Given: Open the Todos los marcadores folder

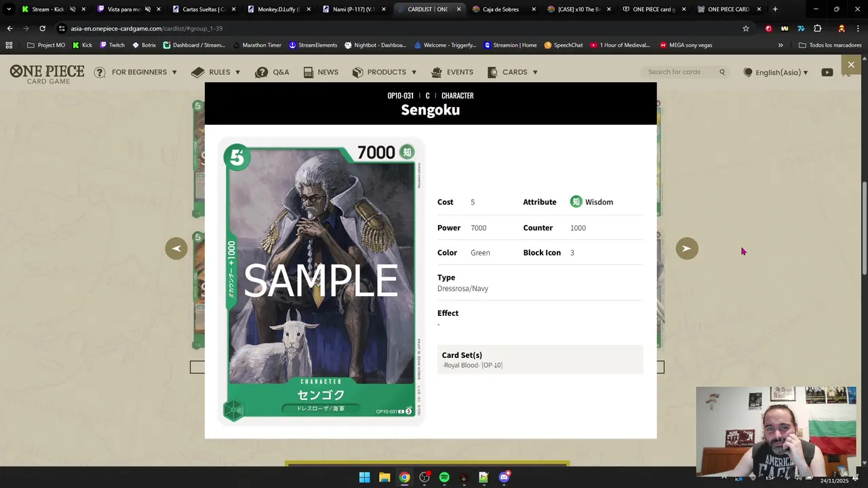Looking at the screenshot, I should coord(830,45).
